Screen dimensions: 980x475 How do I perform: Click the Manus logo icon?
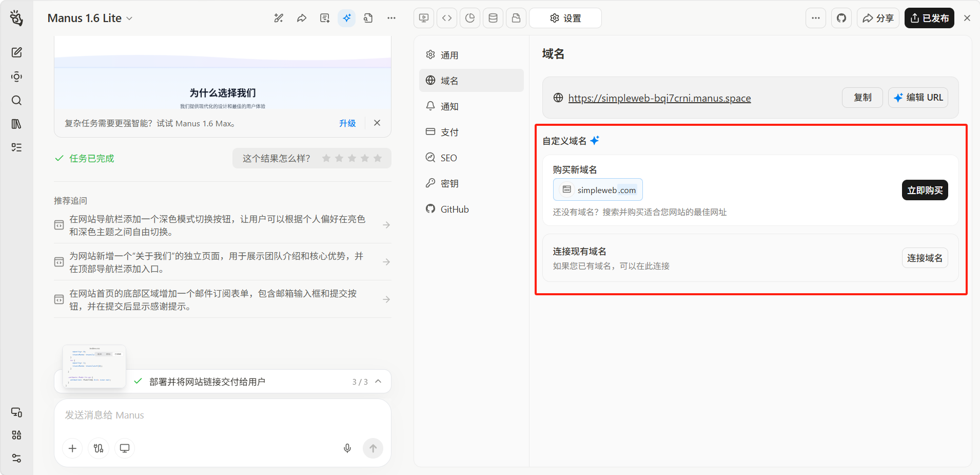click(x=16, y=18)
